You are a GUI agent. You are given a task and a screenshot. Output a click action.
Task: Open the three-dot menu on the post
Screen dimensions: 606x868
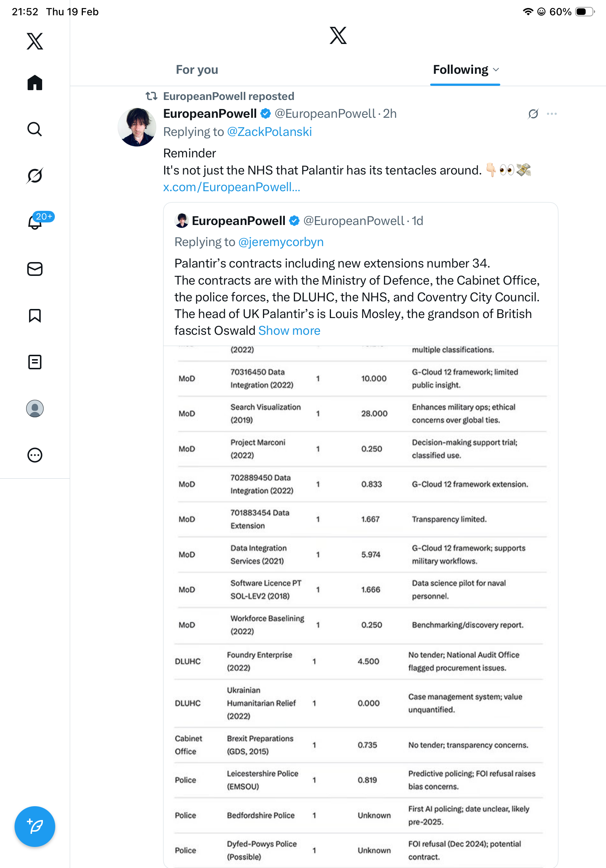552,114
